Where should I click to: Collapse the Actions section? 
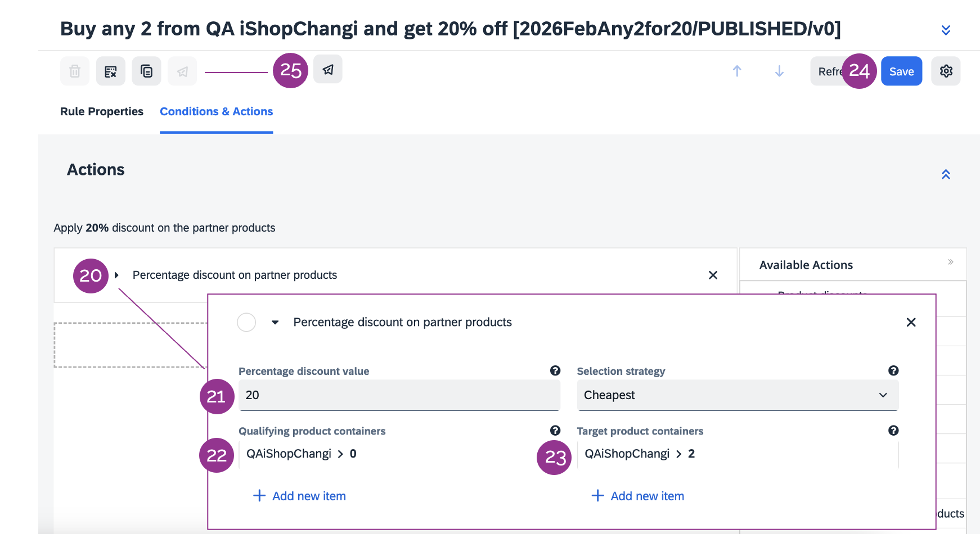[x=946, y=175]
